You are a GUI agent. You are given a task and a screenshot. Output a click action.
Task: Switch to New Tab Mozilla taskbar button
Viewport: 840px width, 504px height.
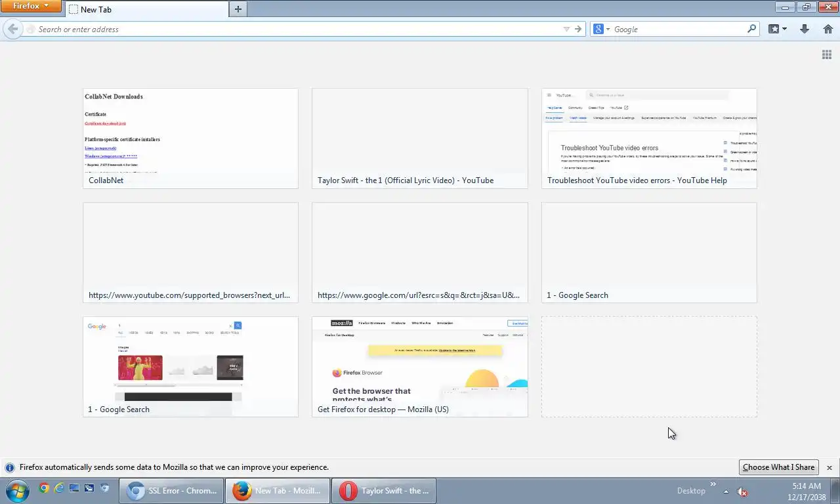click(x=278, y=491)
